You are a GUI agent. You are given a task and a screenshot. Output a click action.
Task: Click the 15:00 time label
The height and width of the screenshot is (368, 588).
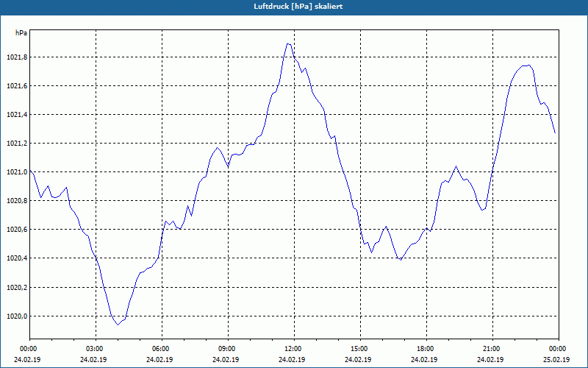point(360,349)
